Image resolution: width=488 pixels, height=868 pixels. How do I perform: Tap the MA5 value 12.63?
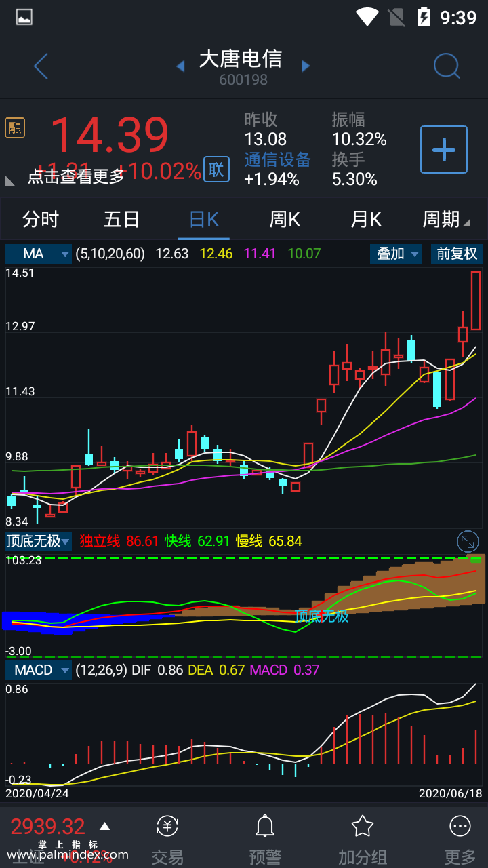pos(172,254)
